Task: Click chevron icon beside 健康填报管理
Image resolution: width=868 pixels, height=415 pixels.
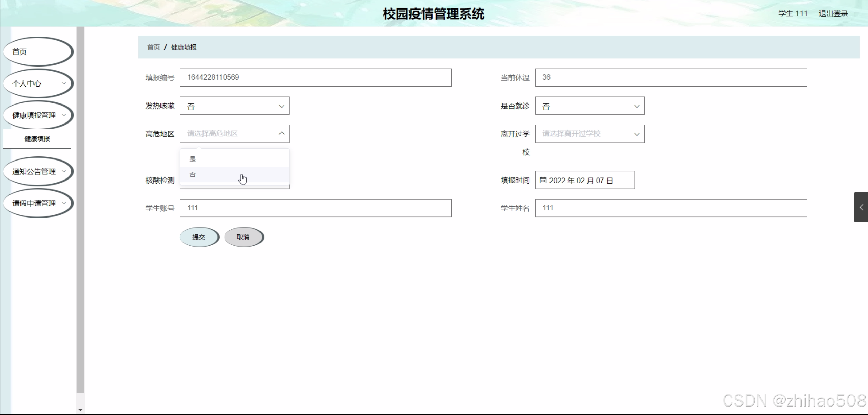Action: click(x=64, y=115)
